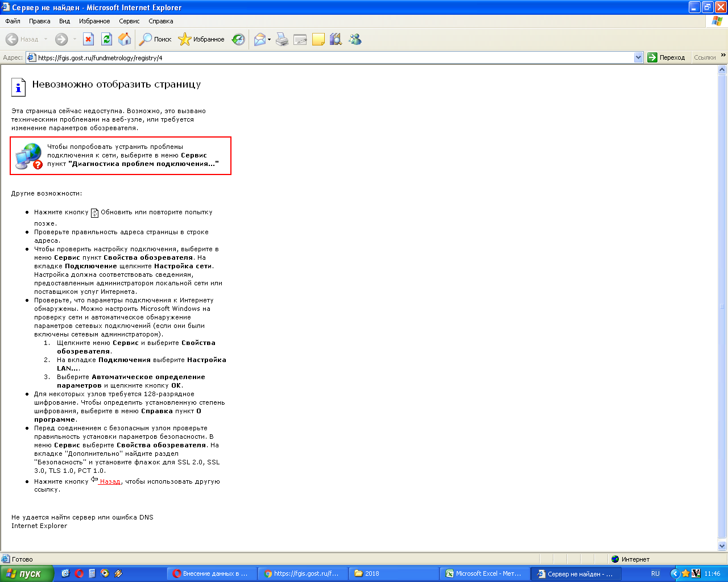Click the yellow note toolbar icon
This screenshot has width=728, height=582.
[x=318, y=39]
